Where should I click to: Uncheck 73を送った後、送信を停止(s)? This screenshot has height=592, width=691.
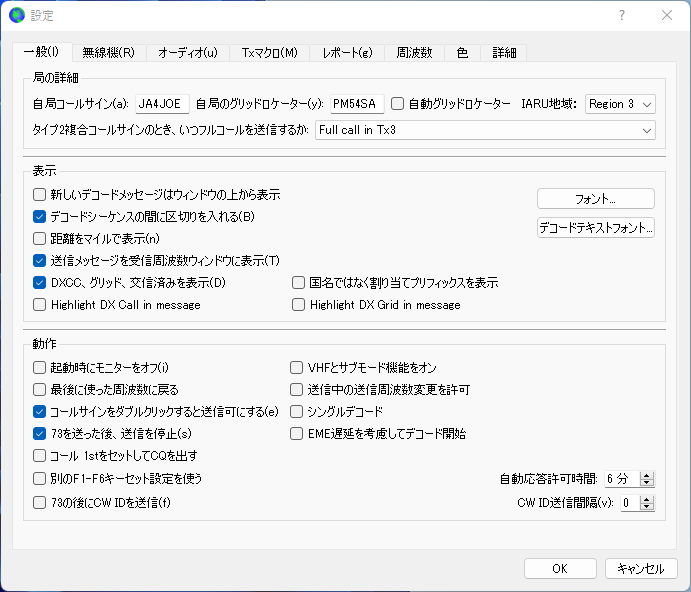[x=40, y=433]
